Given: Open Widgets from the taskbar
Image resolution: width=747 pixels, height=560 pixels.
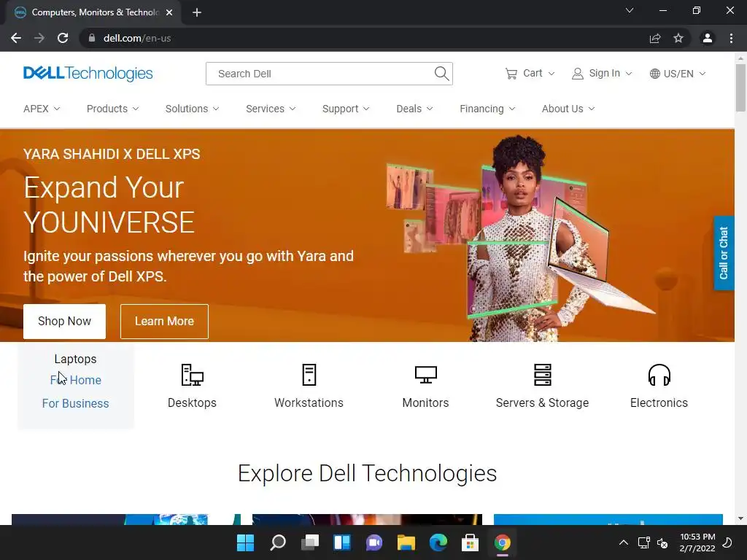Looking at the screenshot, I should coord(342,542).
